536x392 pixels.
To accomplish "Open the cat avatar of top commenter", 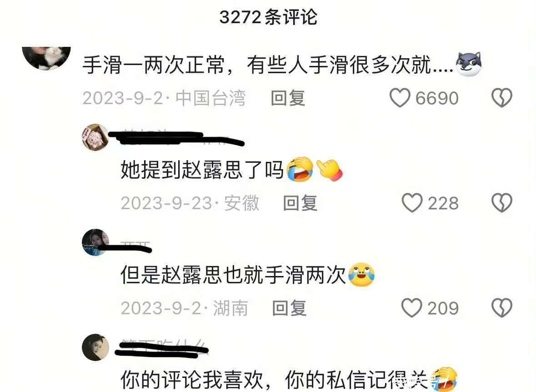I will [x=46, y=57].
